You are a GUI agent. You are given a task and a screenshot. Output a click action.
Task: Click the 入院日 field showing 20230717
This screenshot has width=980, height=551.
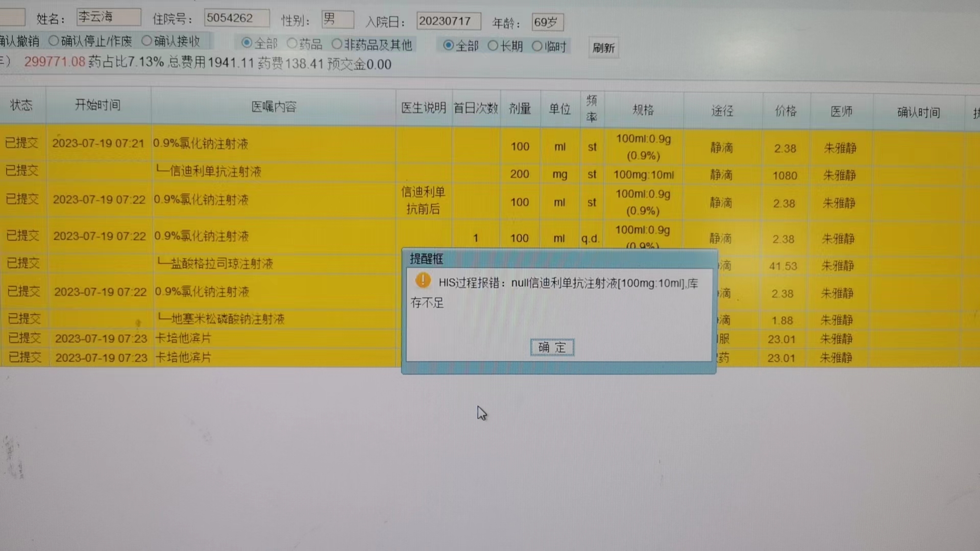(448, 21)
